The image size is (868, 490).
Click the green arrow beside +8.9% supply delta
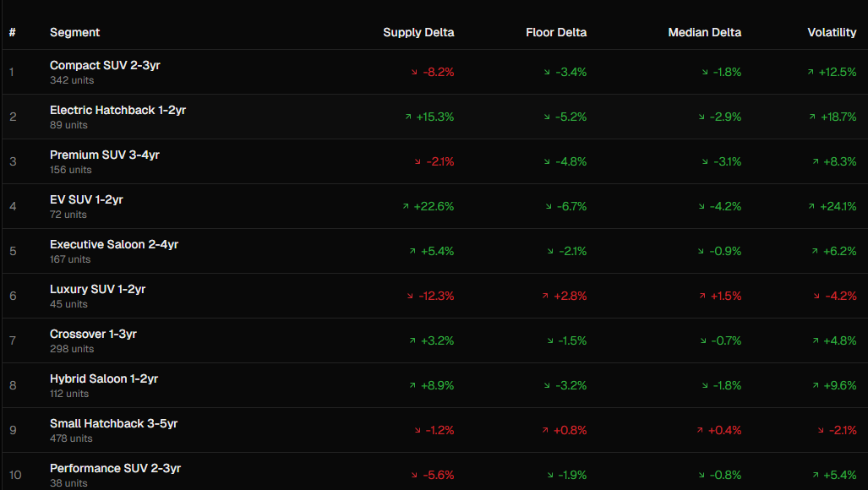[x=412, y=386]
